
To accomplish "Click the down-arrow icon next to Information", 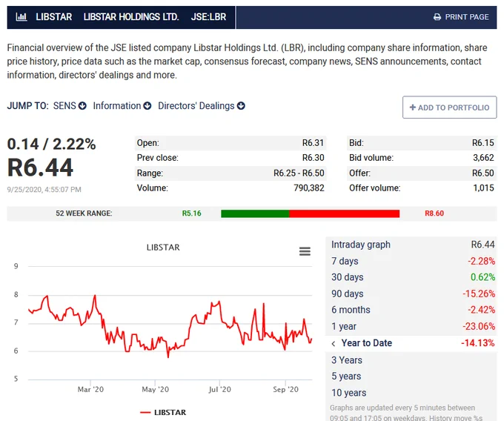I will click(x=147, y=106).
